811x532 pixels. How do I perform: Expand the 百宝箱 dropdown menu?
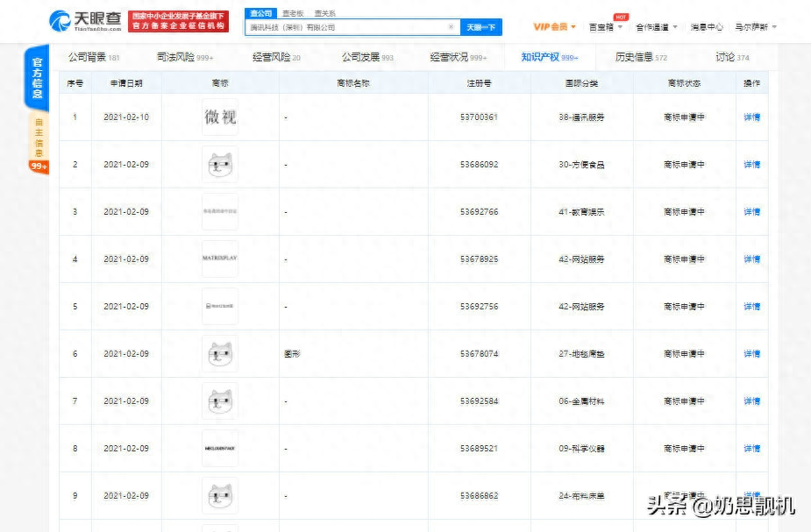pyautogui.click(x=605, y=27)
